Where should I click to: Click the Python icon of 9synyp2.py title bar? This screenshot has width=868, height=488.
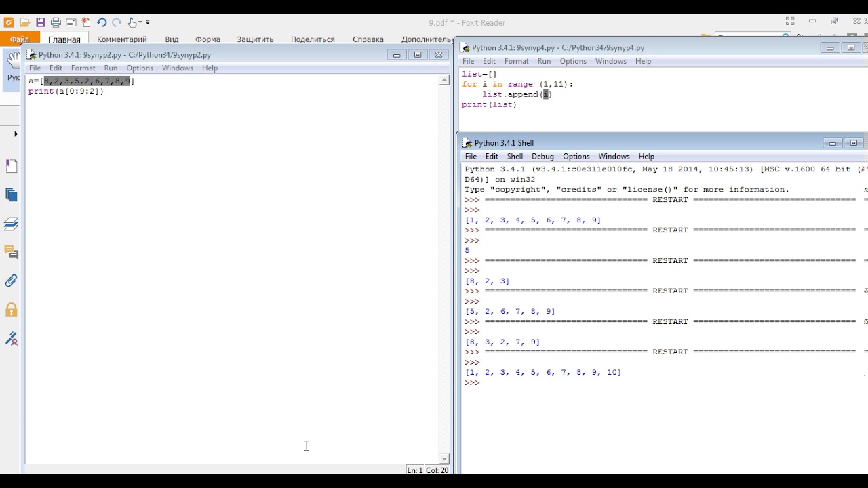(32, 55)
